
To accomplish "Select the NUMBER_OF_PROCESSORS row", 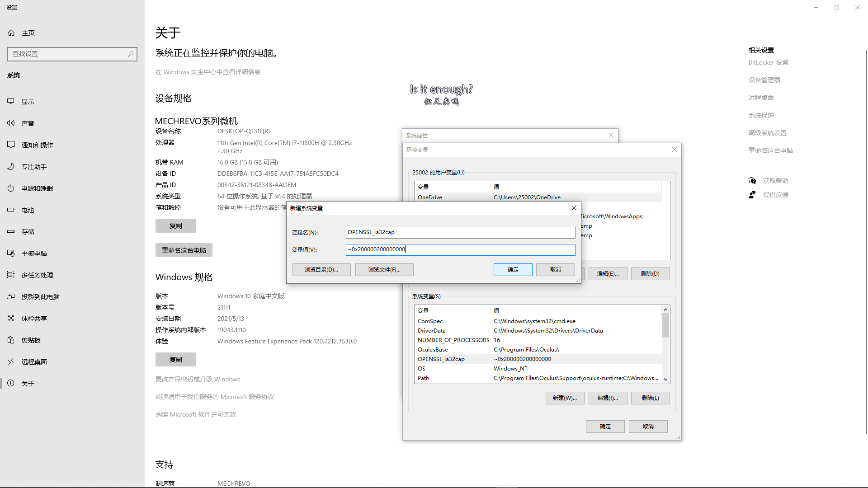I will (x=538, y=340).
